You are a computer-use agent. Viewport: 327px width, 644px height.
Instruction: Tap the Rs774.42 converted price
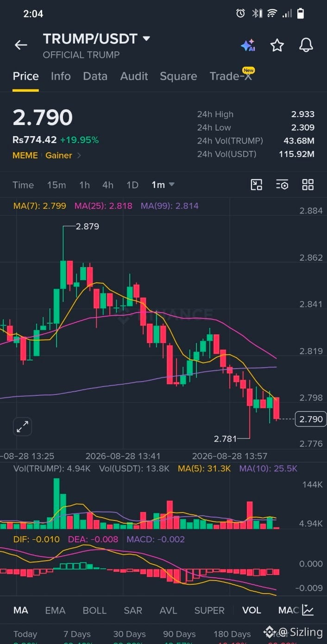tap(35, 140)
